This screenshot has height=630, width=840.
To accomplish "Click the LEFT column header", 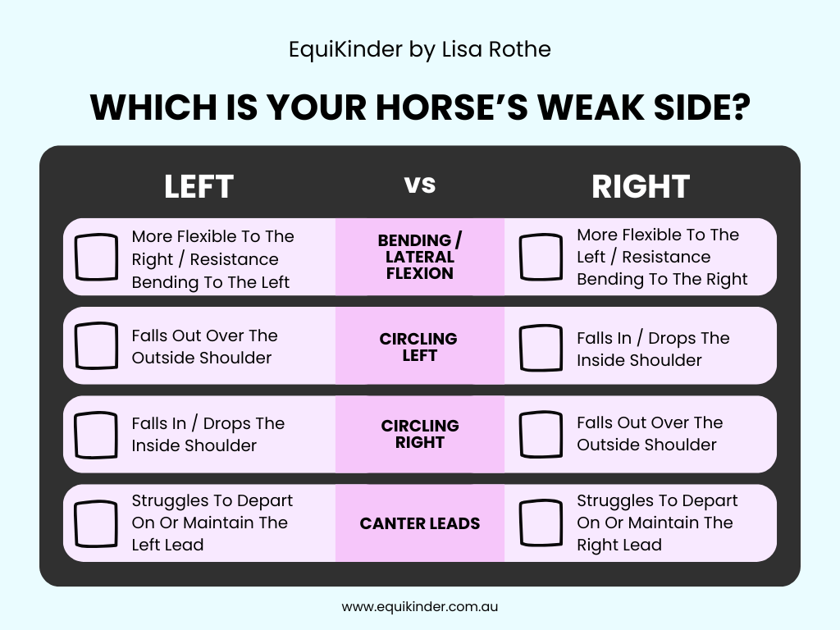I will coord(199,186).
